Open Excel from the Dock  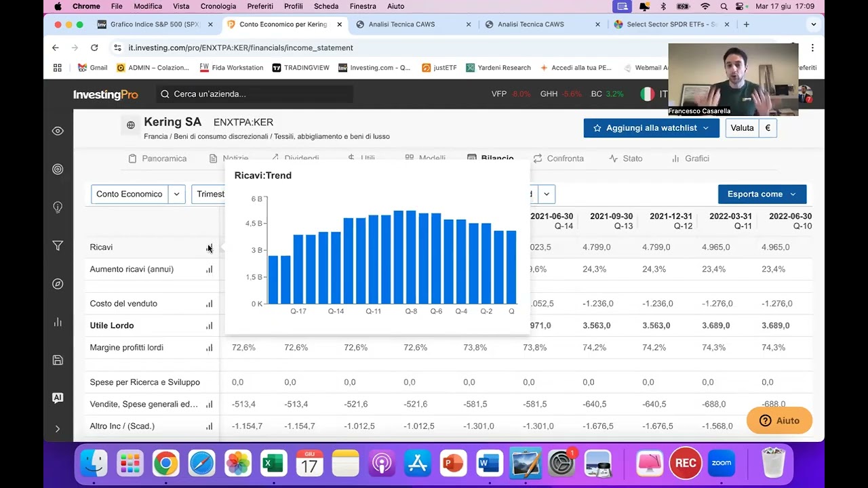(x=273, y=464)
